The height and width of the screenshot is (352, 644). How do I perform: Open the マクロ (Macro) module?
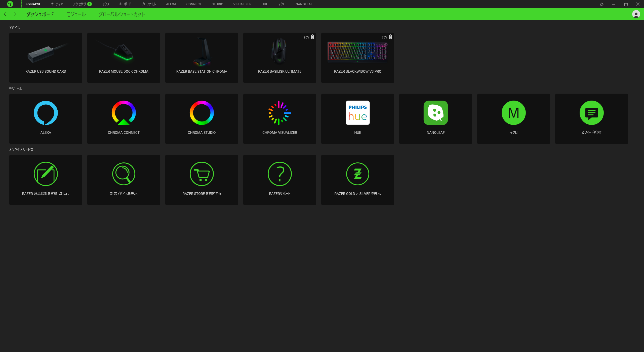(513, 119)
